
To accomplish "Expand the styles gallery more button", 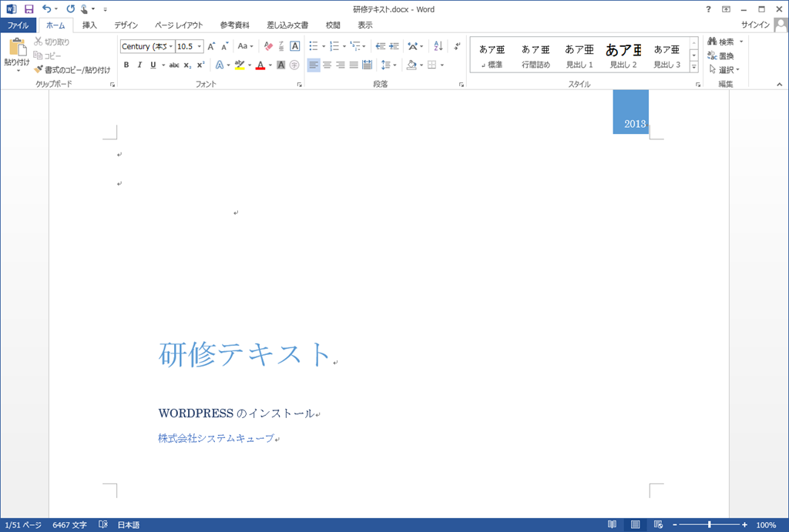I will 694,67.
